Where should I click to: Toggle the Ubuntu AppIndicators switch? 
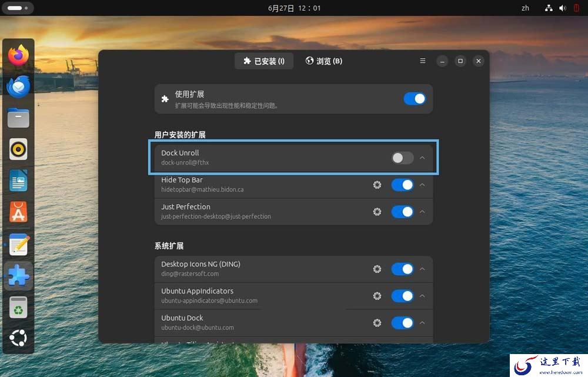tap(402, 296)
